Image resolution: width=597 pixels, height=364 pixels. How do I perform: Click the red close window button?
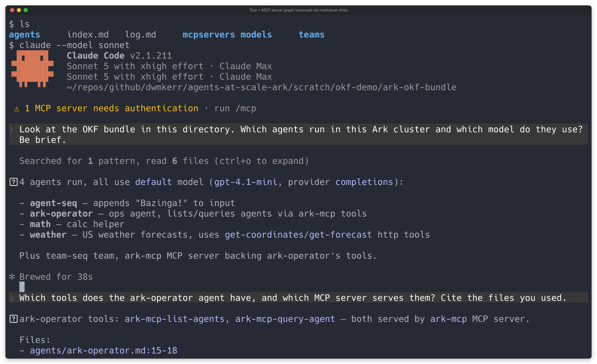point(12,10)
